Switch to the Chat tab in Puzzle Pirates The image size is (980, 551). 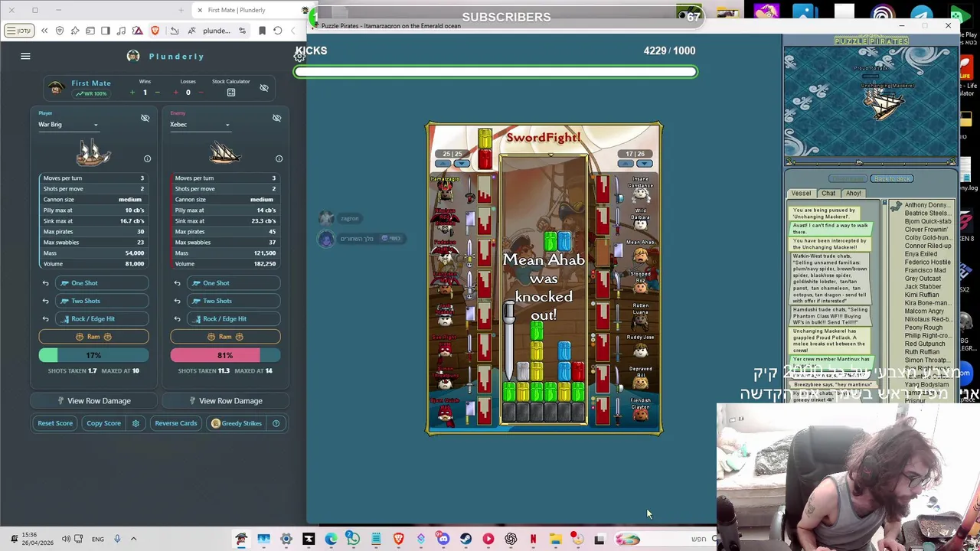pos(828,194)
